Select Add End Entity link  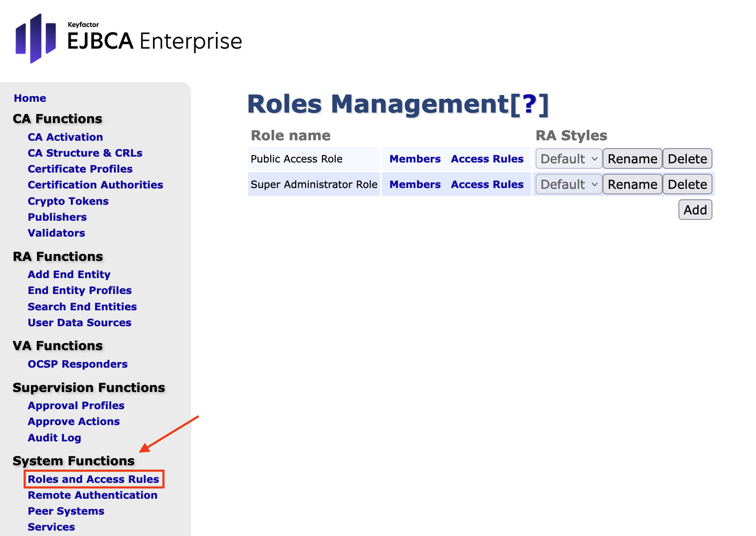pos(69,274)
